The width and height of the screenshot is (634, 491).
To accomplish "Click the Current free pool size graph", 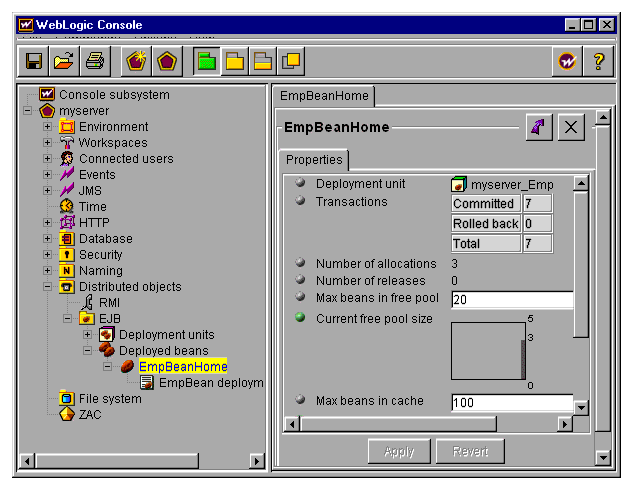I will coord(488,351).
